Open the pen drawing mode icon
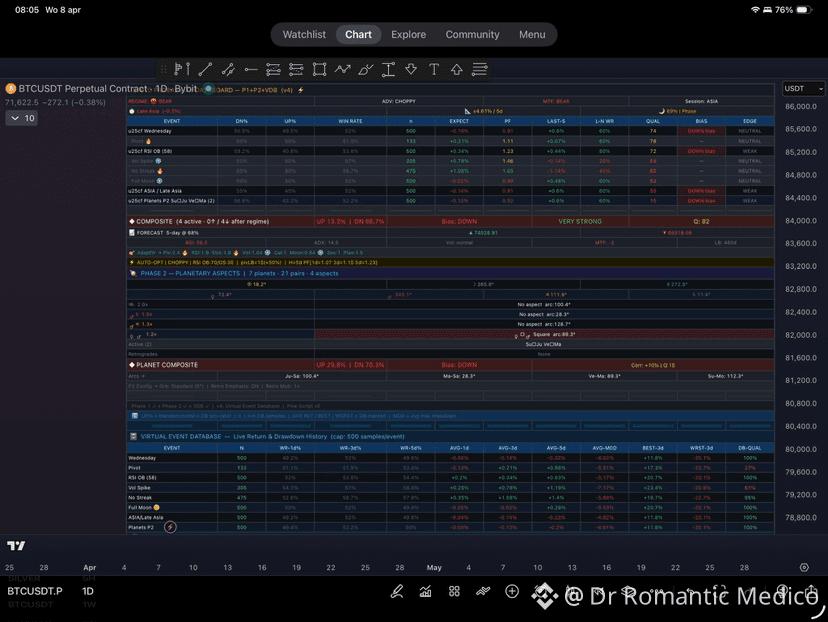This screenshot has width=828, height=622. coord(397,591)
